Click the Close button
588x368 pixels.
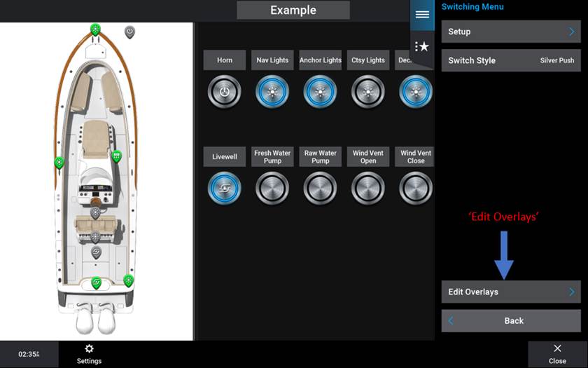[557, 354]
